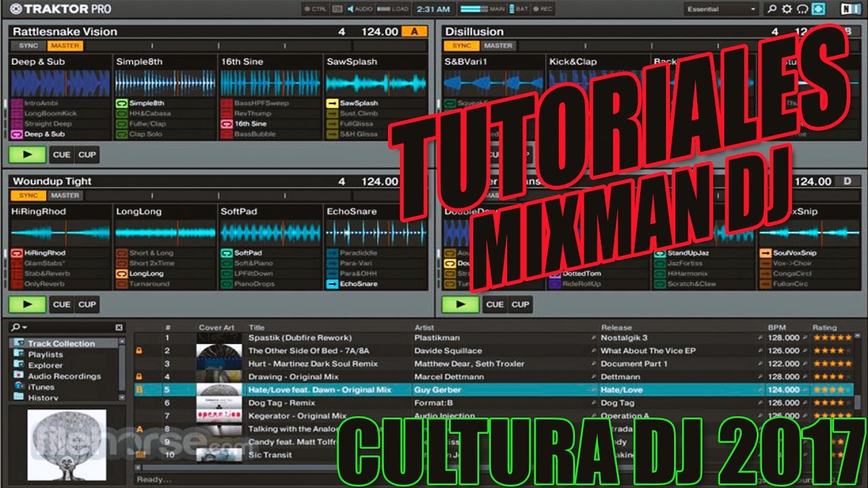The height and width of the screenshot is (488, 868).
Task: Select track 'Spastik (Dubfire Rework)'
Action: click(300, 338)
